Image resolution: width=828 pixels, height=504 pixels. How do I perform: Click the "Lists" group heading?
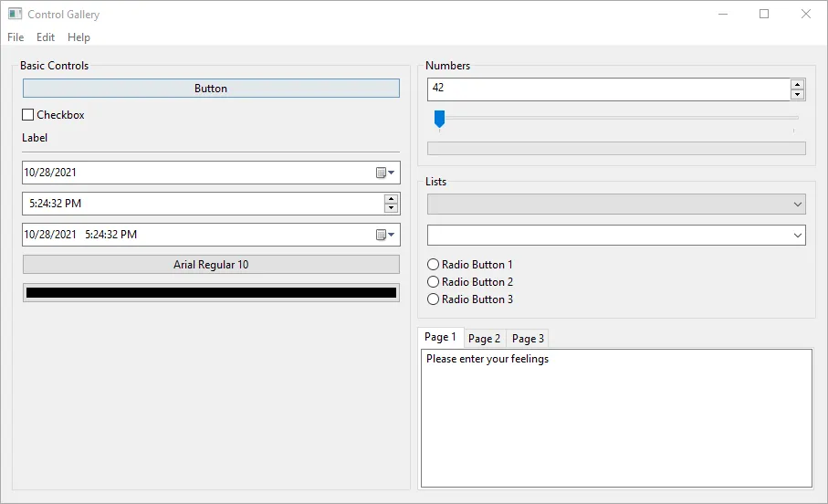435,181
